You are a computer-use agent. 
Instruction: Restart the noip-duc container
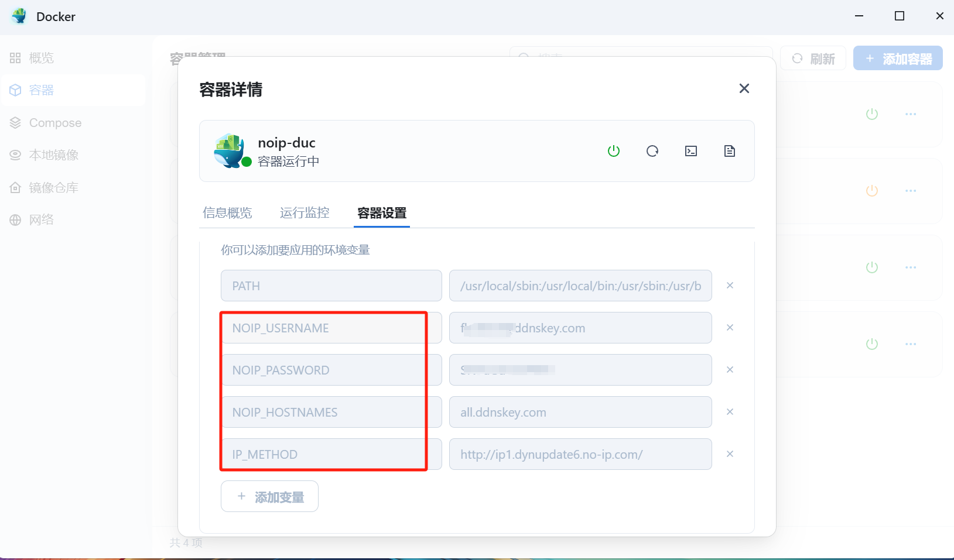click(652, 150)
